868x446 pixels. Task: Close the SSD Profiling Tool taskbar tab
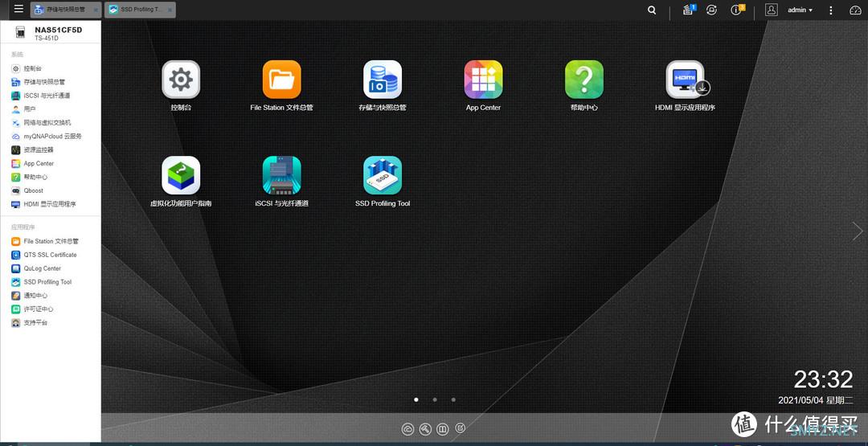(x=170, y=10)
